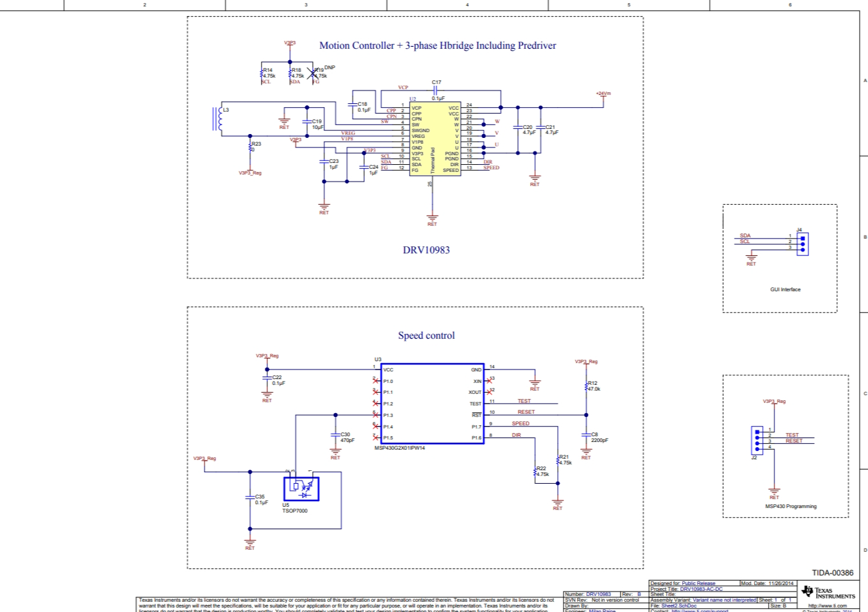Viewport: 868px width, 612px height.
Task: Click the VREG net label
Action: pyautogui.click(x=348, y=133)
